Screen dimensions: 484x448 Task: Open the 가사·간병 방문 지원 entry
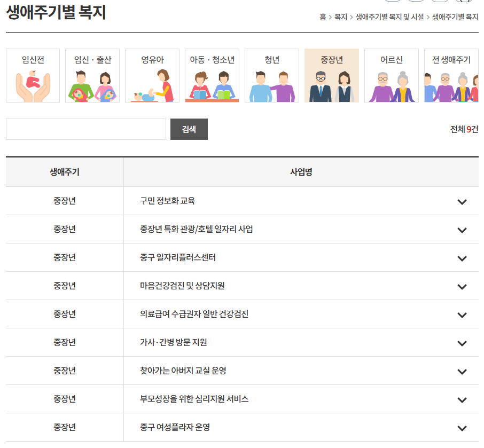tap(174, 342)
